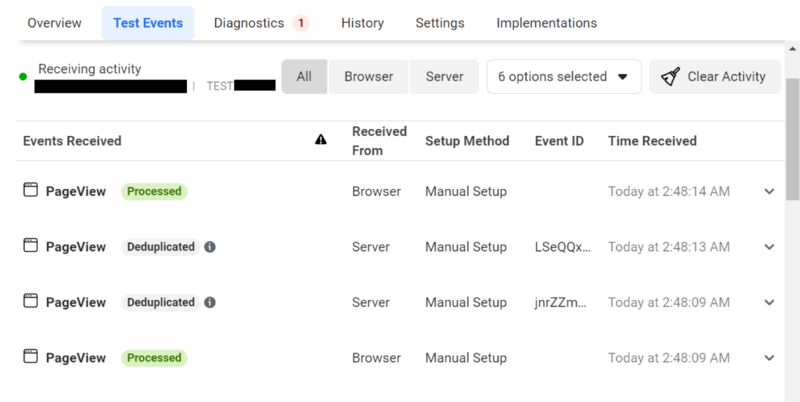
Task: Filter events by Server source
Action: coord(444,77)
